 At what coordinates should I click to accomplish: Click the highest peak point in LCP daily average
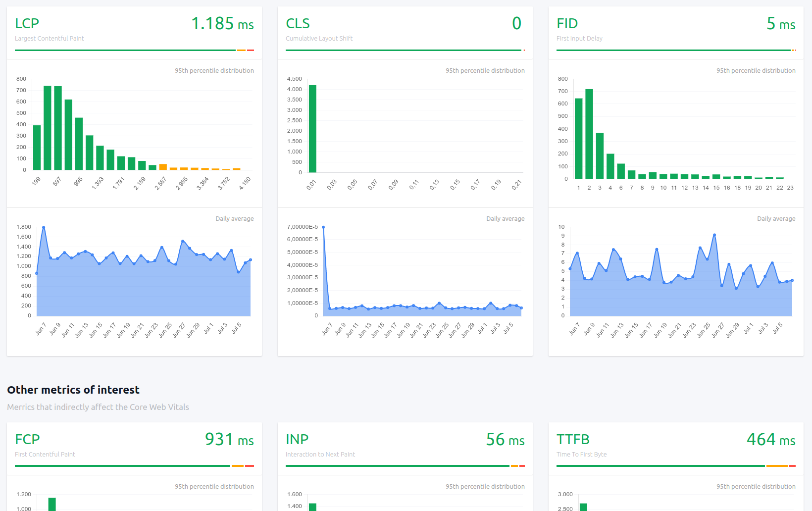click(x=44, y=227)
